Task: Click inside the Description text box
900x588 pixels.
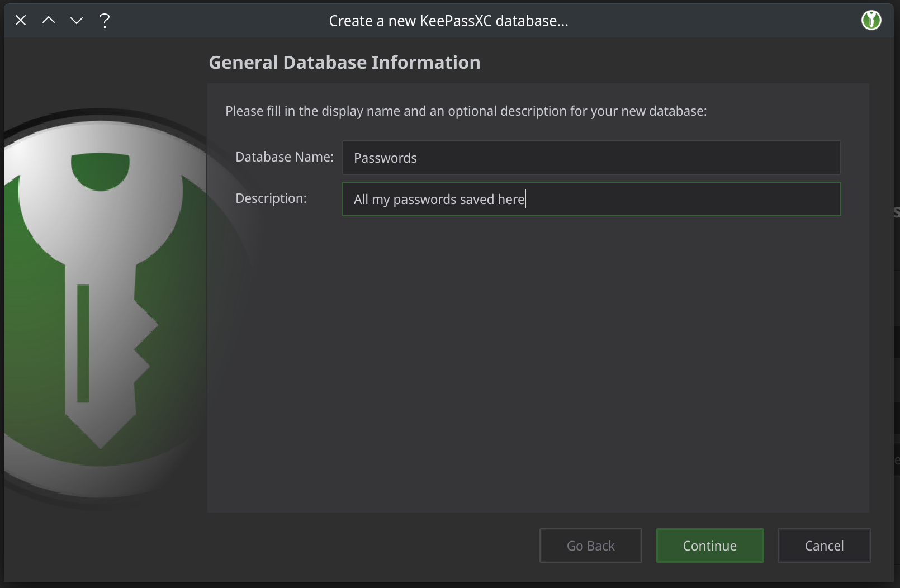Action: coord(591,199)
